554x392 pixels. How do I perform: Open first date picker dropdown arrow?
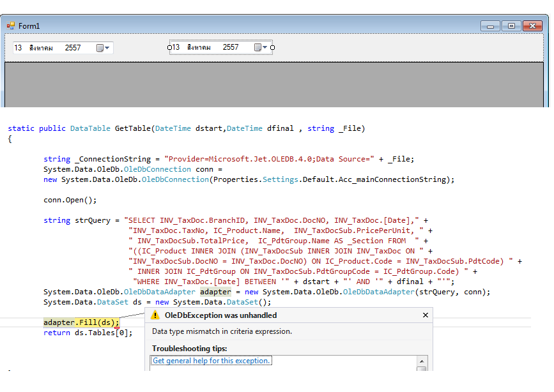pos(107,48)
